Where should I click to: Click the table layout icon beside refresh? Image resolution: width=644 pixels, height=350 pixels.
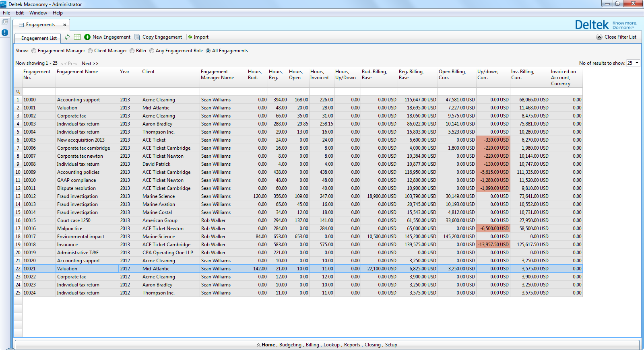77,37
